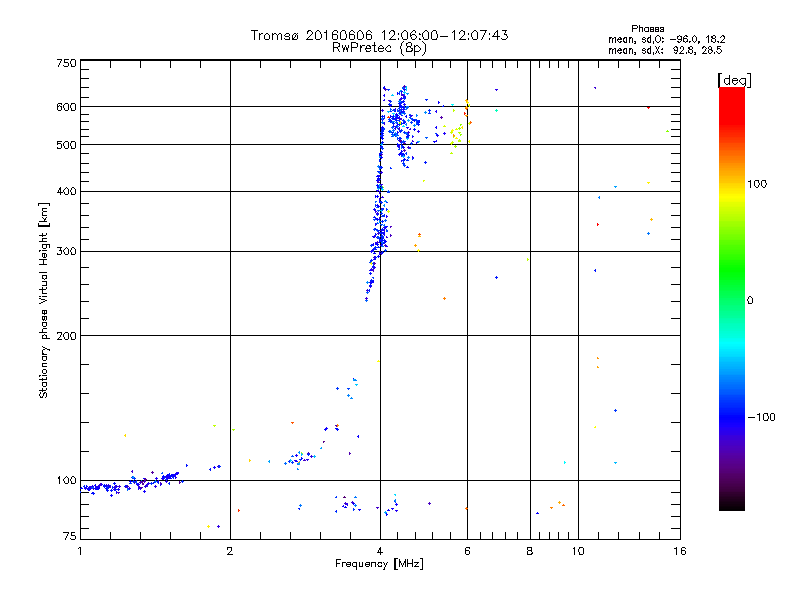Click the y-axis tick label '400'
This screenshot has height=600, width=800.
pos(66,191)
